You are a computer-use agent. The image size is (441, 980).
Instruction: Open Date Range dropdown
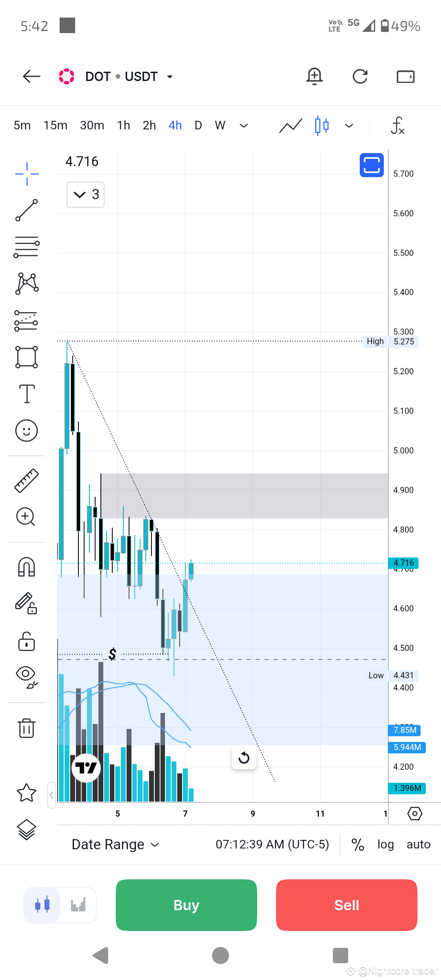pos(116,844)
